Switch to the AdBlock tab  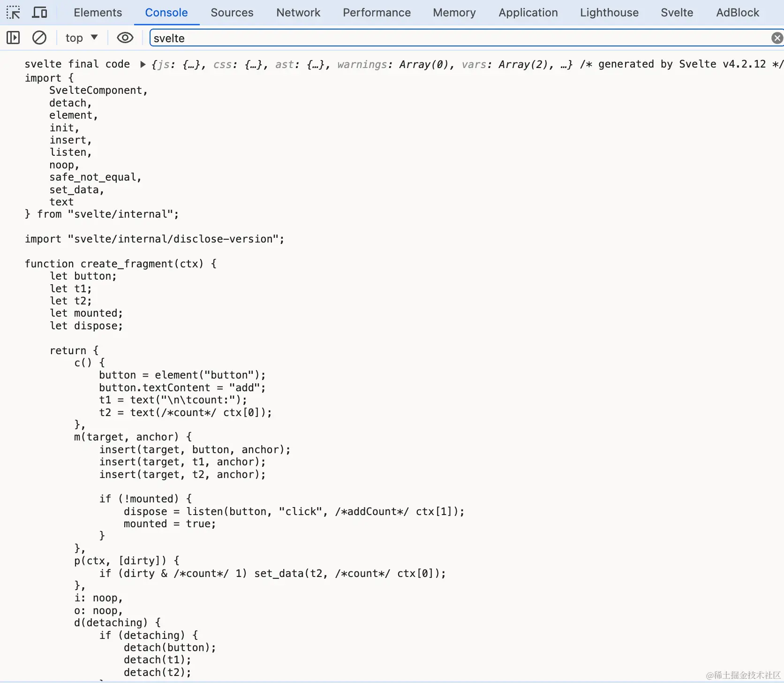point(738,13)
